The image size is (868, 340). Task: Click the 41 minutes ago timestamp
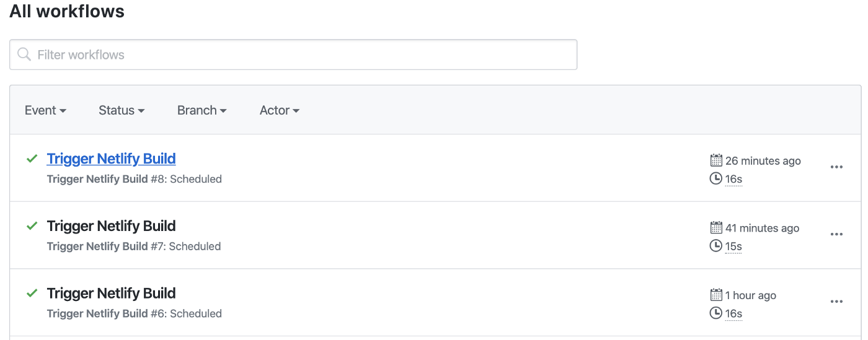[x=762, y=228]
